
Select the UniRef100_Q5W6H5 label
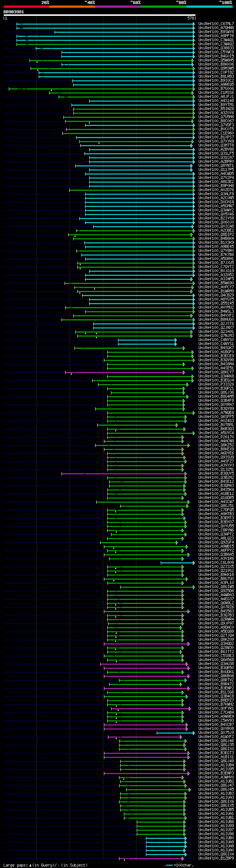coord(216,60)
